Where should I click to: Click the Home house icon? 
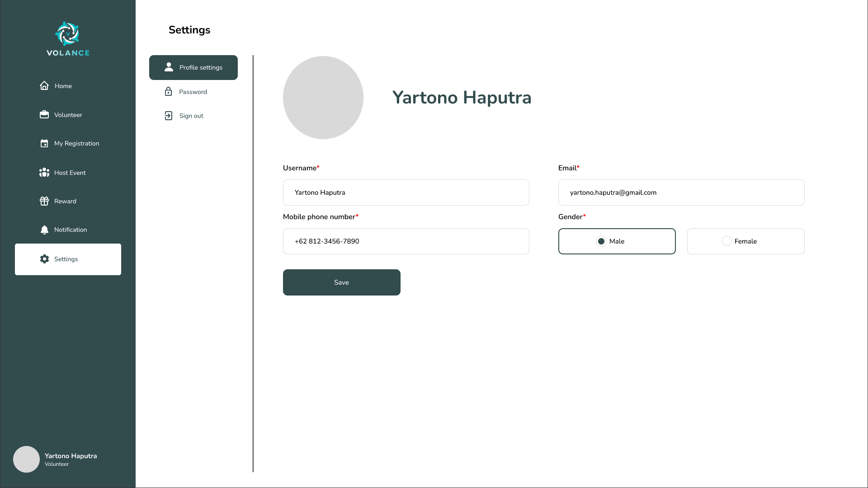(44, 86)
